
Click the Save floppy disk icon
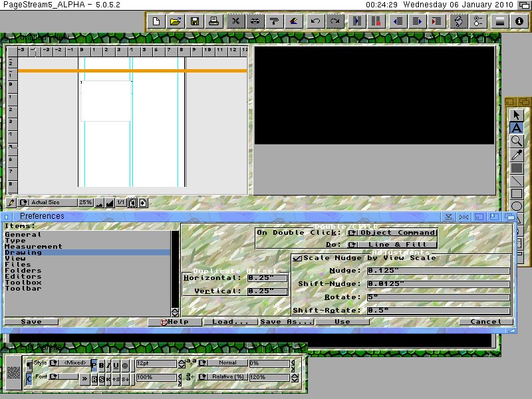click(x=194, y=21)
